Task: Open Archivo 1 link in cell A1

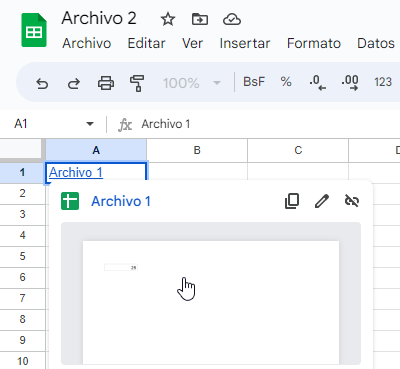Action: tap(76, 173)
